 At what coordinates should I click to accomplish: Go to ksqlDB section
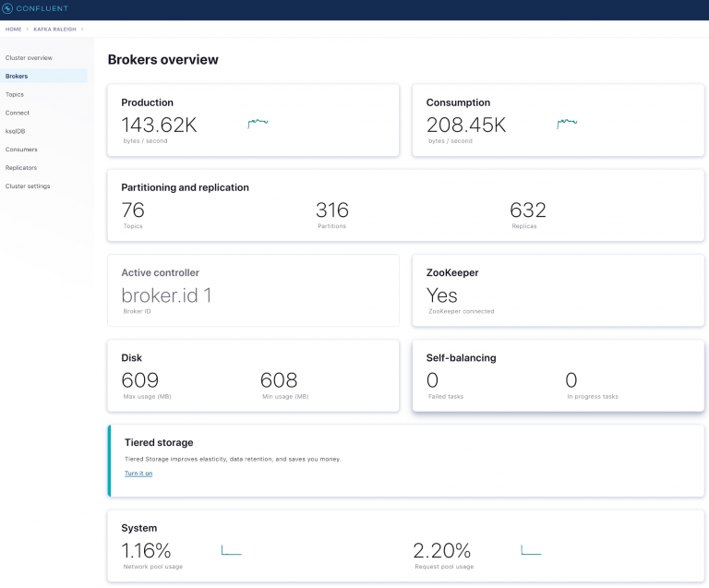(16, 131)
